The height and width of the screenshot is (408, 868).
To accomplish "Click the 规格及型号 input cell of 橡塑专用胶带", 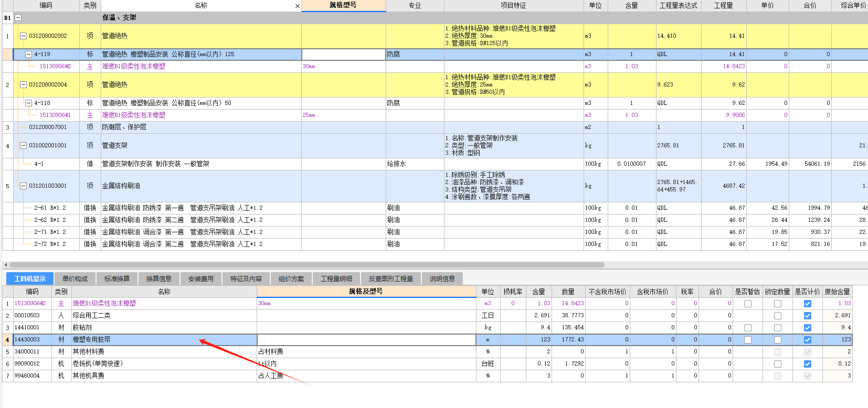I will [366, 340].
